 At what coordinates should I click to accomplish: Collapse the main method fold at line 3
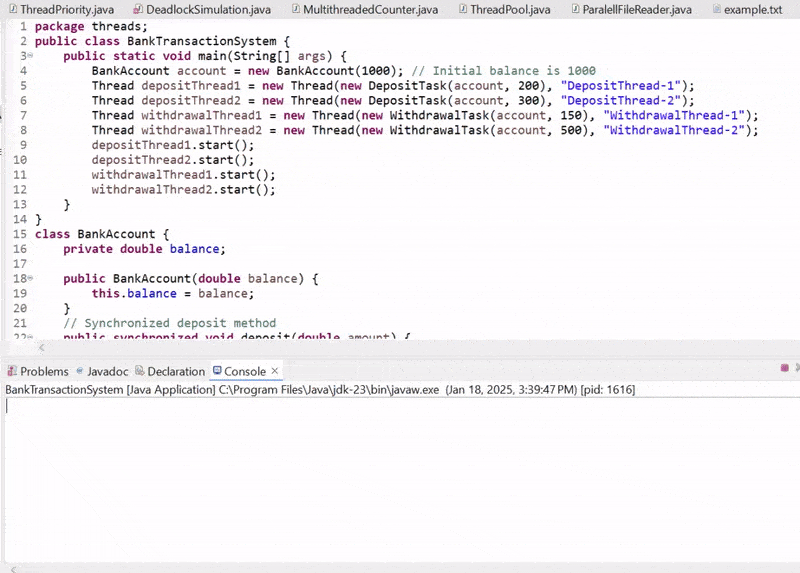[x=30, y=55]
